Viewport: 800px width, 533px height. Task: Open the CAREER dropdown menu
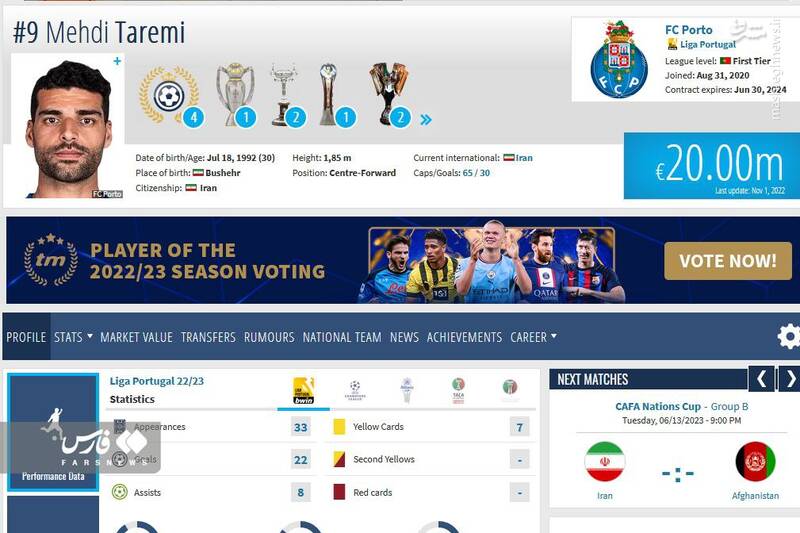coord(533,337)
